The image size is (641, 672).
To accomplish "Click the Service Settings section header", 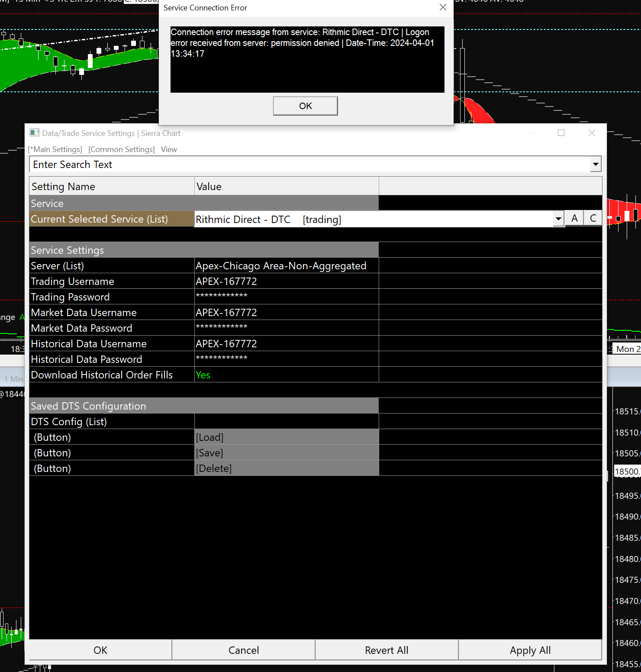I will (x=204, y=250).
